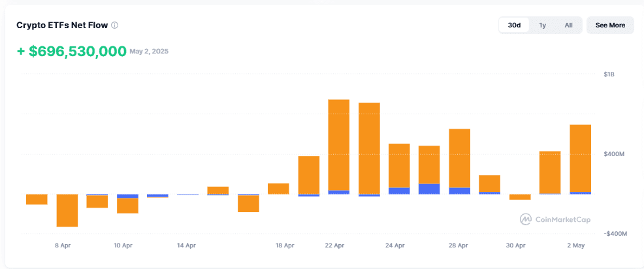The height and width of the screenshot is (269, 644).
Task: Click the info icon beside Crypto ETFs Net Flow
Action: pos(115,25)
